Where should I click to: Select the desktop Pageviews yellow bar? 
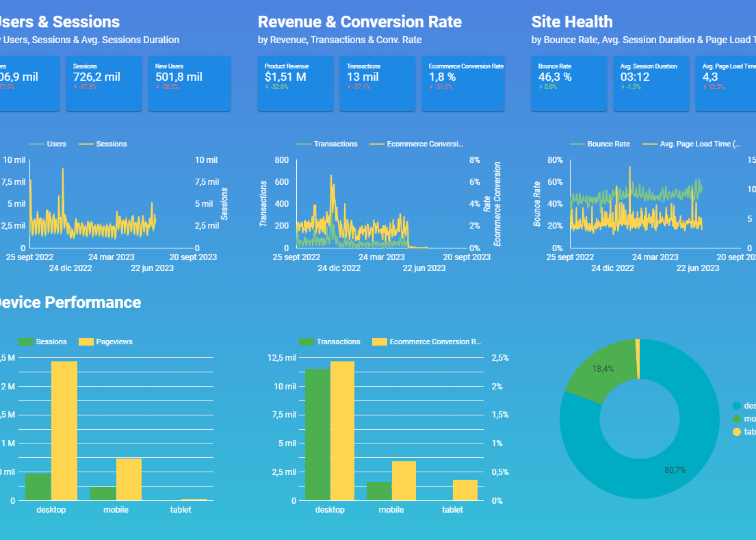pyautogui.click(x=64, y=430)
